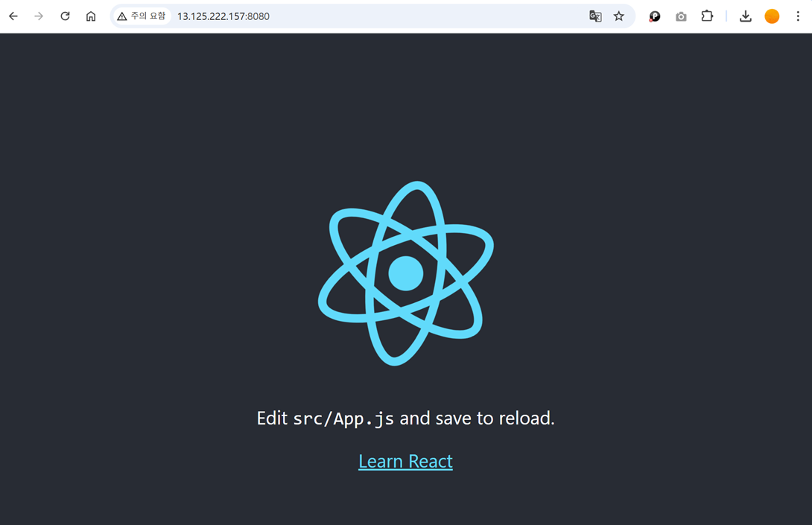Translate this page with the translate icon

tap(595, 16)
